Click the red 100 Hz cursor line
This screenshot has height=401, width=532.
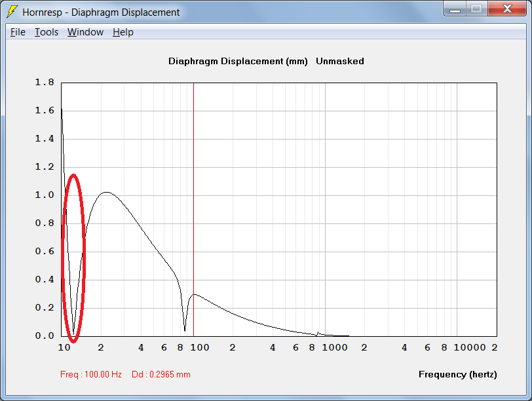point(193,209)
